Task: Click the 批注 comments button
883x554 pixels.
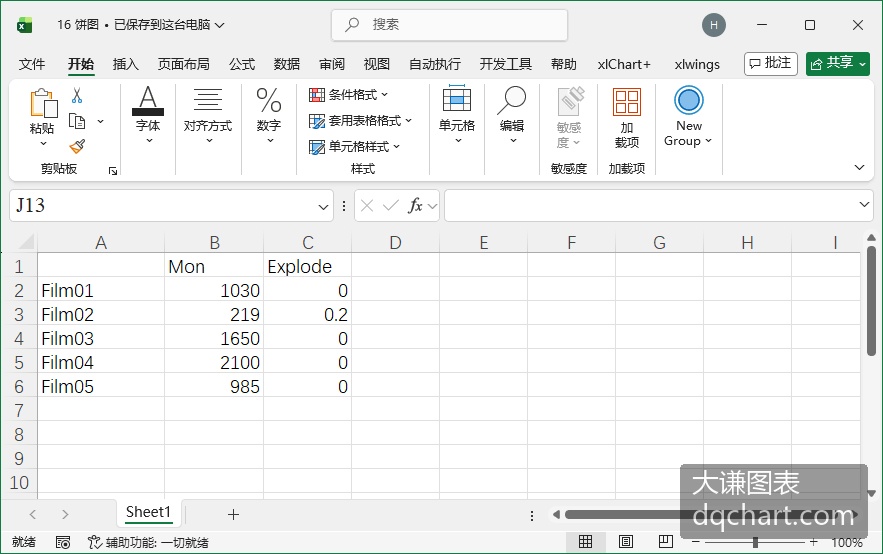Action: (771, 63)
